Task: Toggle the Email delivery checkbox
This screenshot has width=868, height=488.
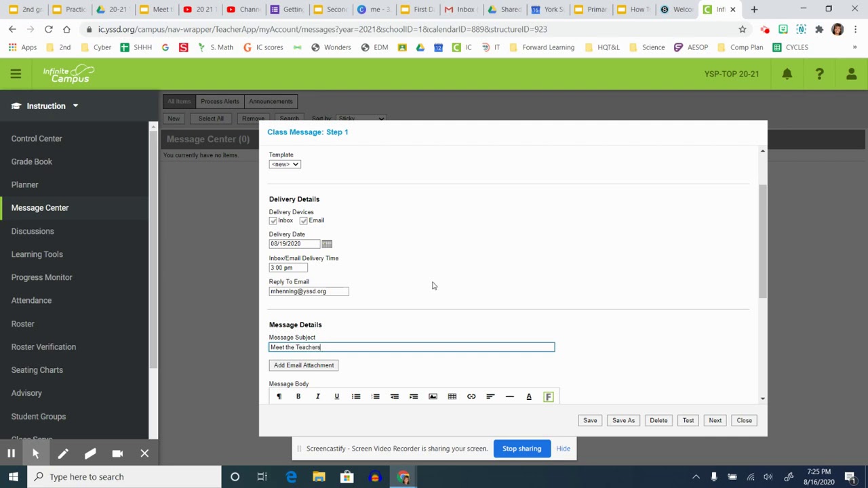Action: [x=304, y=221]
